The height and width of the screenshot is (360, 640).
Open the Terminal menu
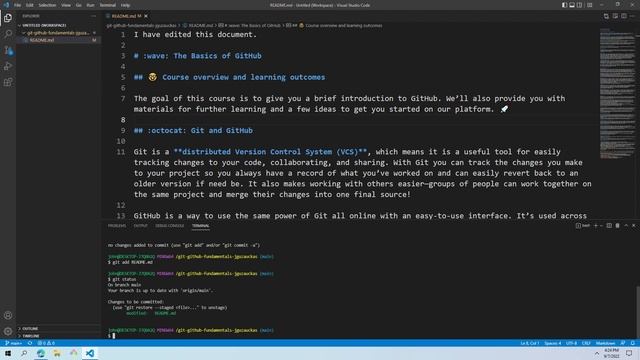coord(107,5)
